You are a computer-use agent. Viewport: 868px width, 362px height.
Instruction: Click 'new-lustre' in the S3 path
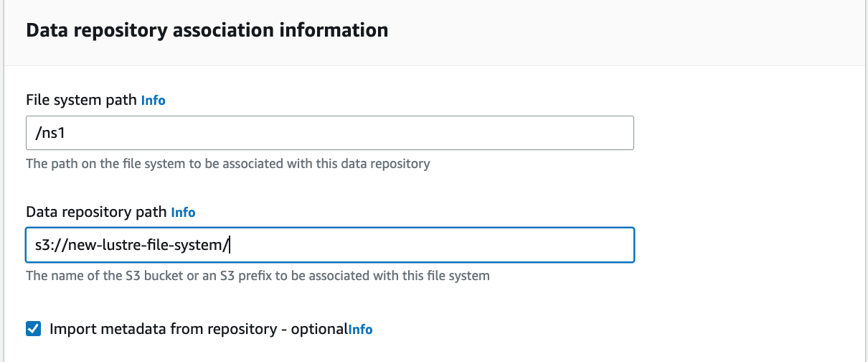tap(98, 246)
